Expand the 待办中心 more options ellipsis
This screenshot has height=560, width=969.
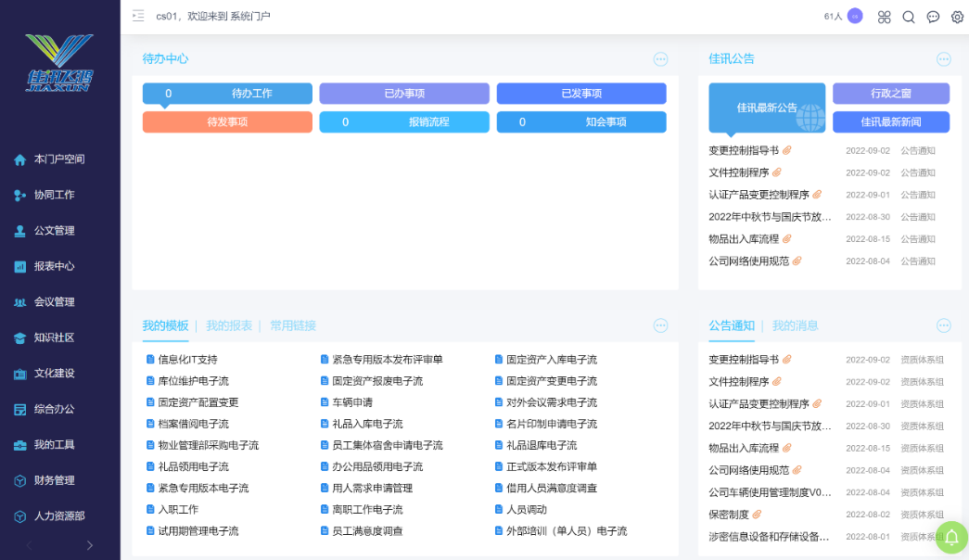[x=660, y=59]
